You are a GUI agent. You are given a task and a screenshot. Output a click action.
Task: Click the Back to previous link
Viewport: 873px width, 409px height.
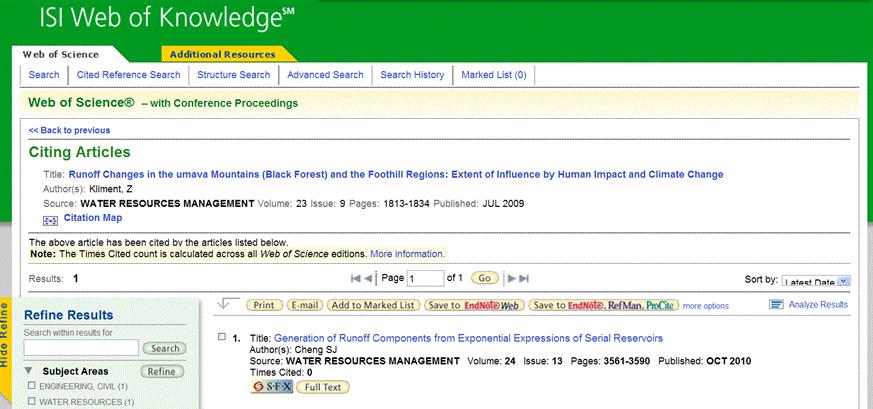70,130
